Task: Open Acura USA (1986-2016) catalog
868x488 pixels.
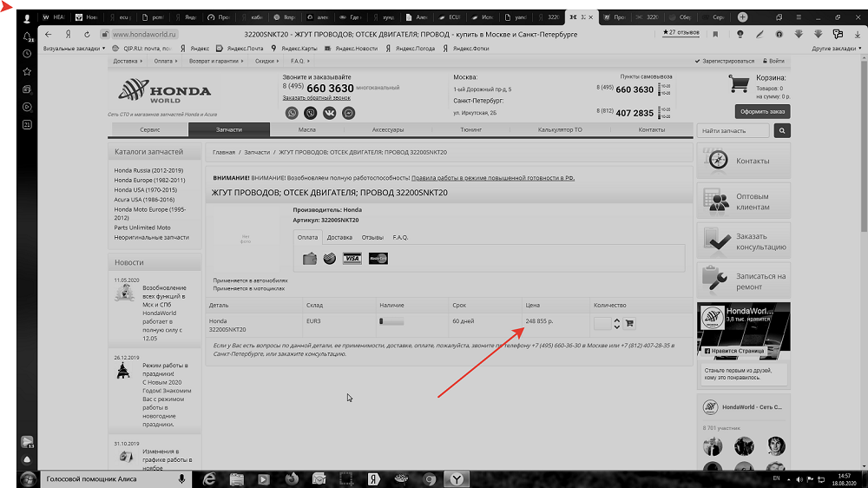Action: 144,200
